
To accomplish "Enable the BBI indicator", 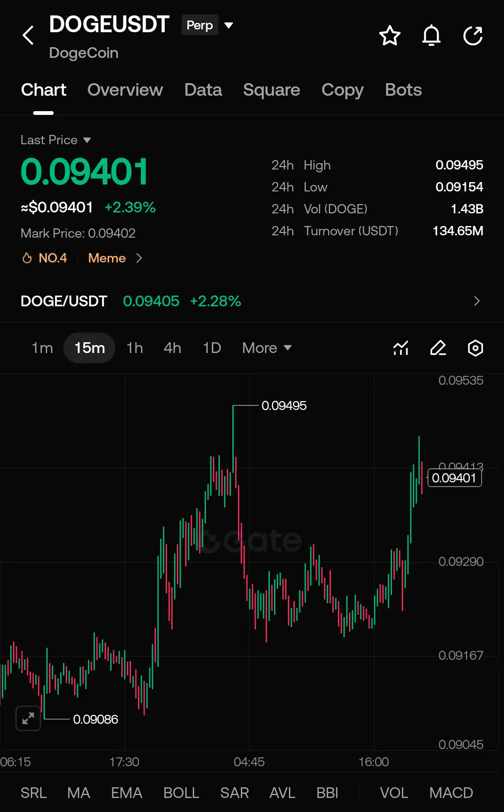I will (x=327, y=793).
